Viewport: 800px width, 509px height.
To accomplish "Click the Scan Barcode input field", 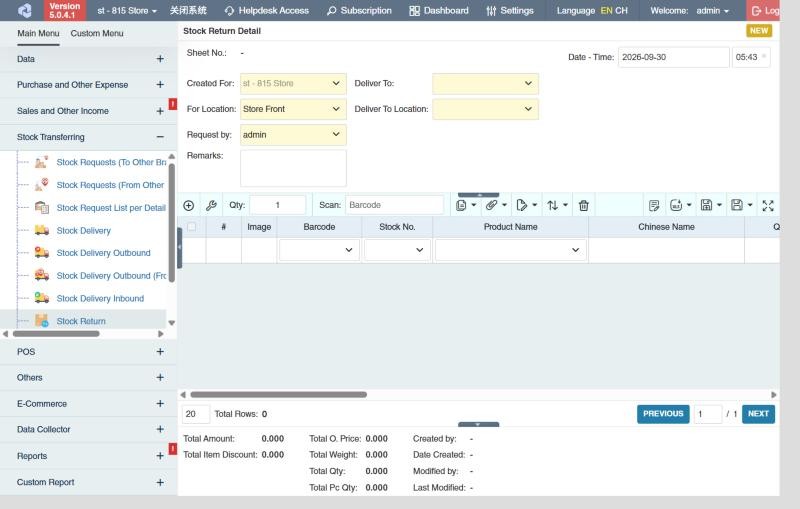I will coord(394,205).
